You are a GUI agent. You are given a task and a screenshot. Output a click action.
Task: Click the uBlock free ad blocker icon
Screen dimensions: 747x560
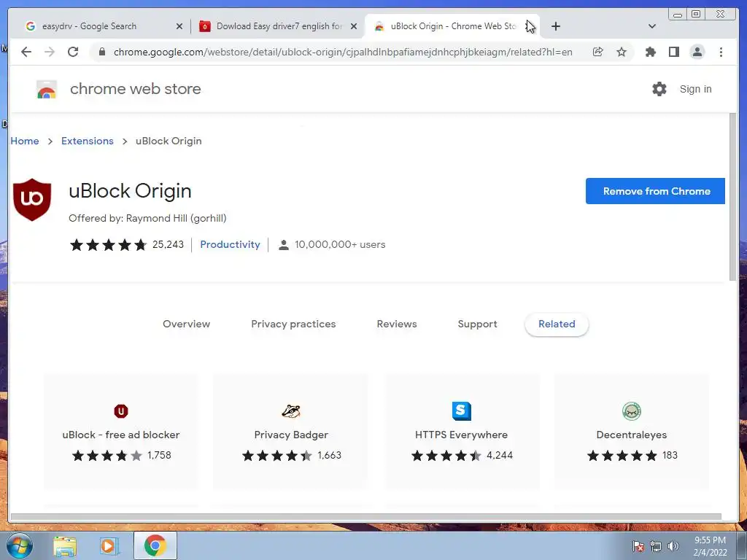coord(121,411)
